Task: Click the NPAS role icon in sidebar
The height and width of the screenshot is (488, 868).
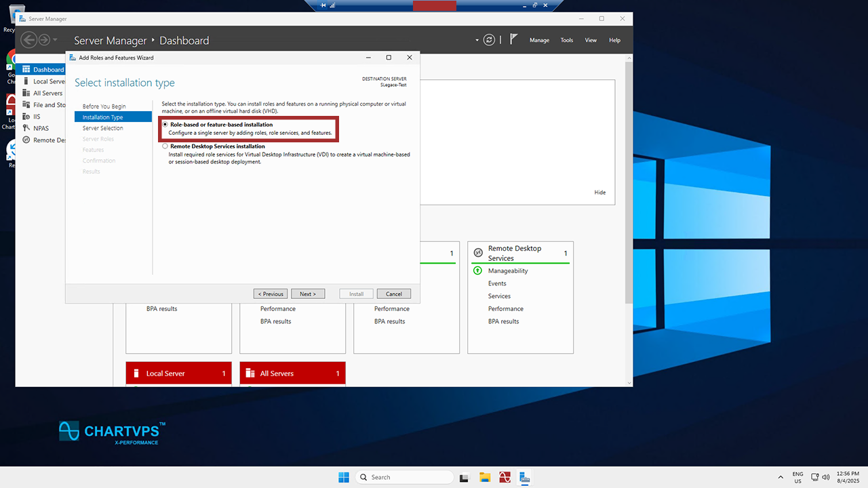Action: click(26, 128)
